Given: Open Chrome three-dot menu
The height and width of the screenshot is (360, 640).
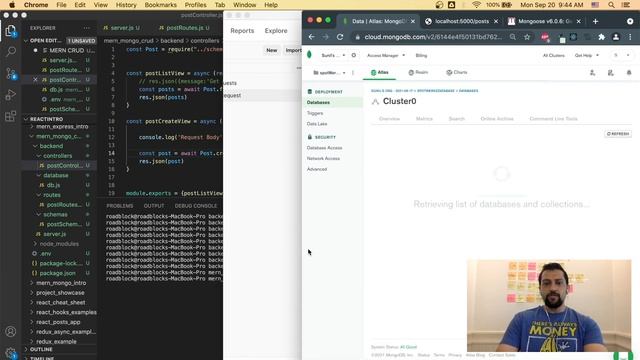Looking at the screenshot, I should click(630, 37).
